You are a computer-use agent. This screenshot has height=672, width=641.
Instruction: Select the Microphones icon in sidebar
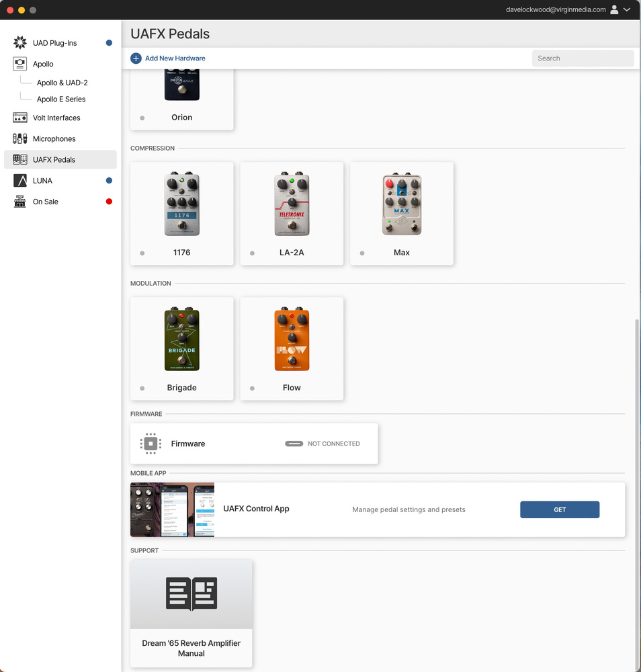click(x=20, y=138)
